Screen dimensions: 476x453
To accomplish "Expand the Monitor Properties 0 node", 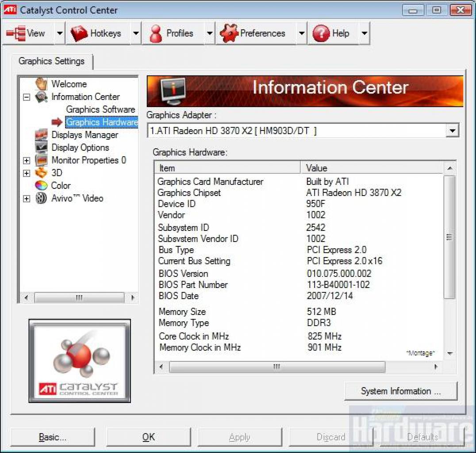I will pyautogui.click(x=27, y=160).
